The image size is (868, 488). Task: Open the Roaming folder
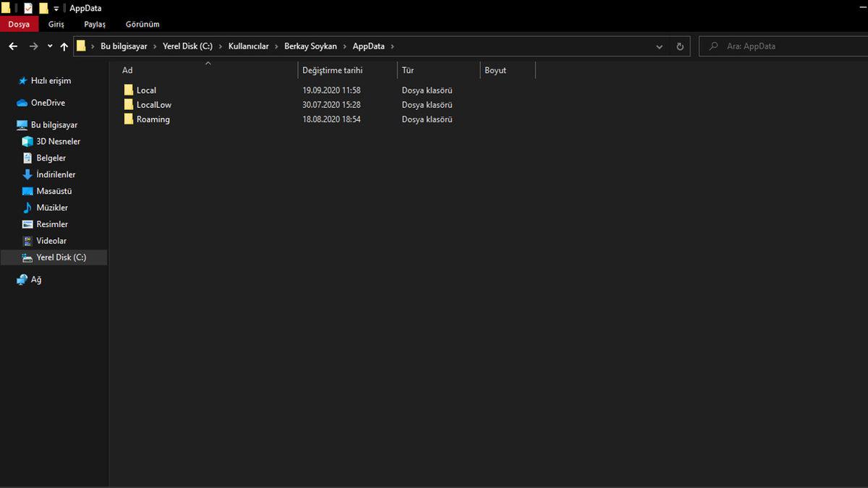coord(153,119)
